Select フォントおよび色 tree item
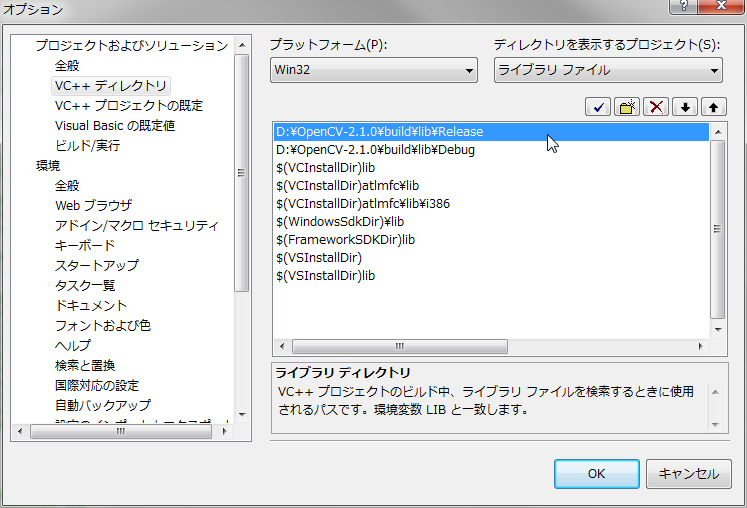 tap(103, 326)
